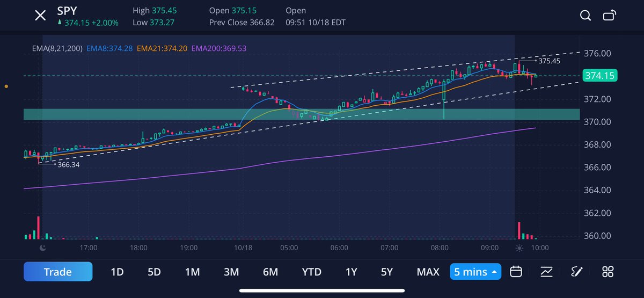Select the teal horizontal support zone
The width and height of the screenshot is (644, 298).
click(x=302, y=114)
